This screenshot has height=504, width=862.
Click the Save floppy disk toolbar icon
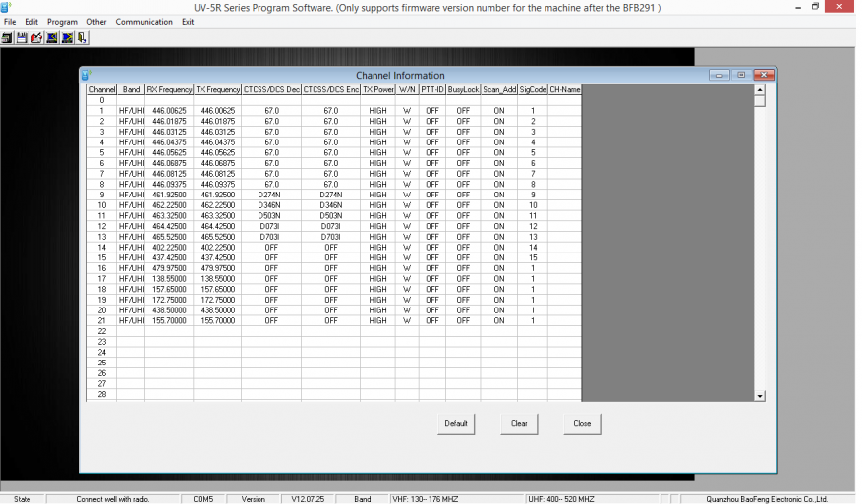(22, 38)
